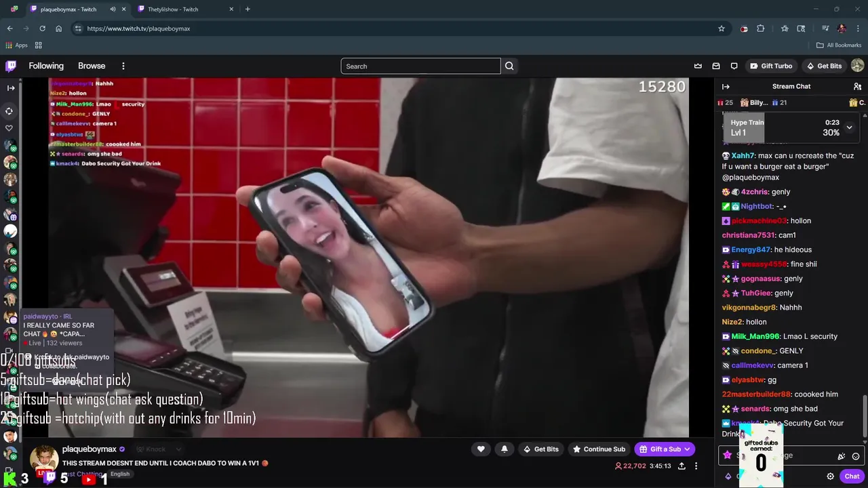Viewport: 868px width, 488px height.
Task: Open the Chrome tab search dropdown
Action: point(14,9)
